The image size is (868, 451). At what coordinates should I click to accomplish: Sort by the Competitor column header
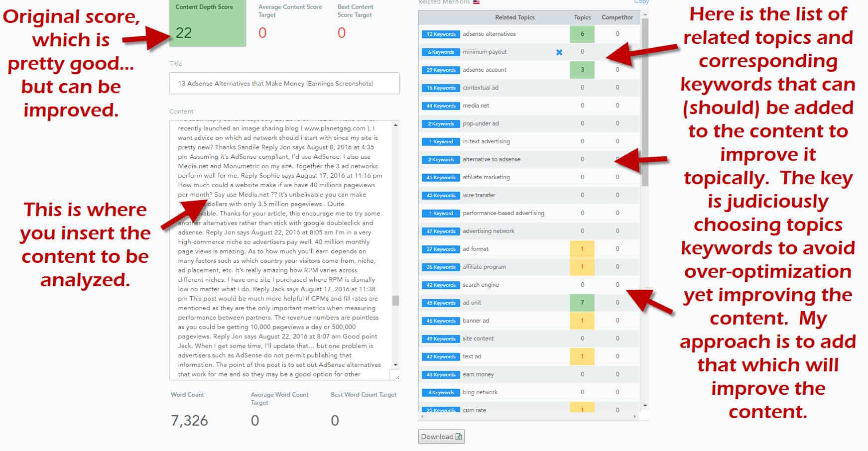tap(617, 17)
